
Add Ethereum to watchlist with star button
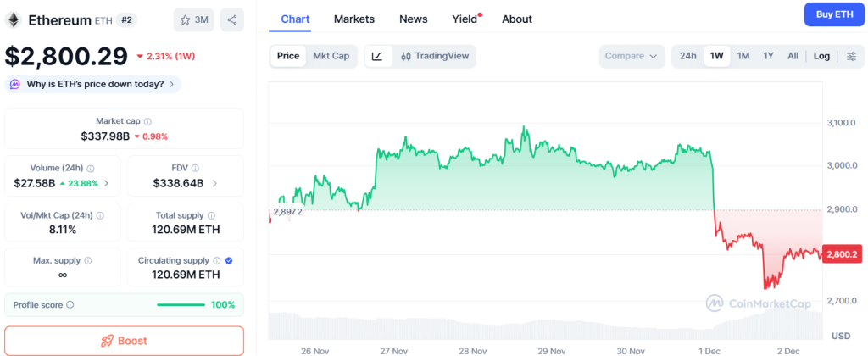click(x=193, y=19)
